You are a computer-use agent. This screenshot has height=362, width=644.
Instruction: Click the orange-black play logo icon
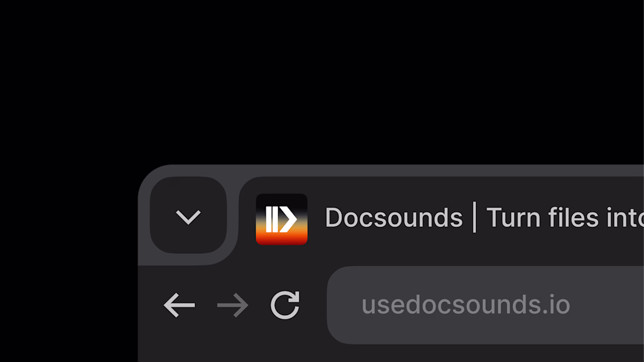(x=282, y=219)
